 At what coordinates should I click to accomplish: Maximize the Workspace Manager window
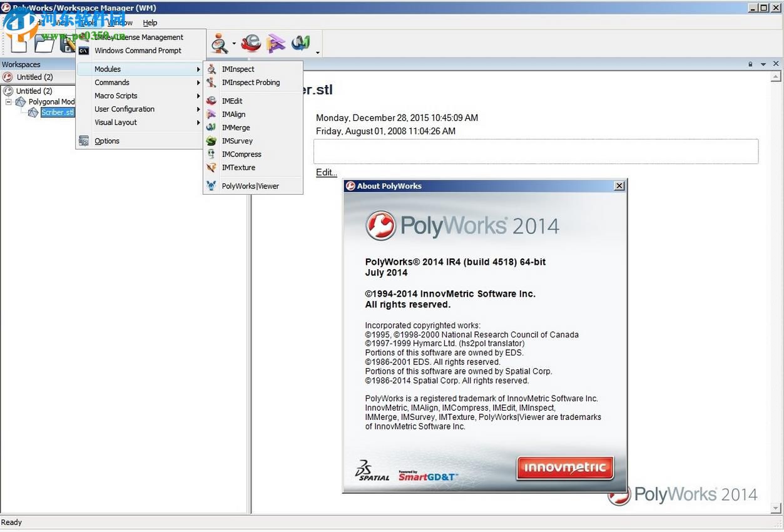(763, 8)
